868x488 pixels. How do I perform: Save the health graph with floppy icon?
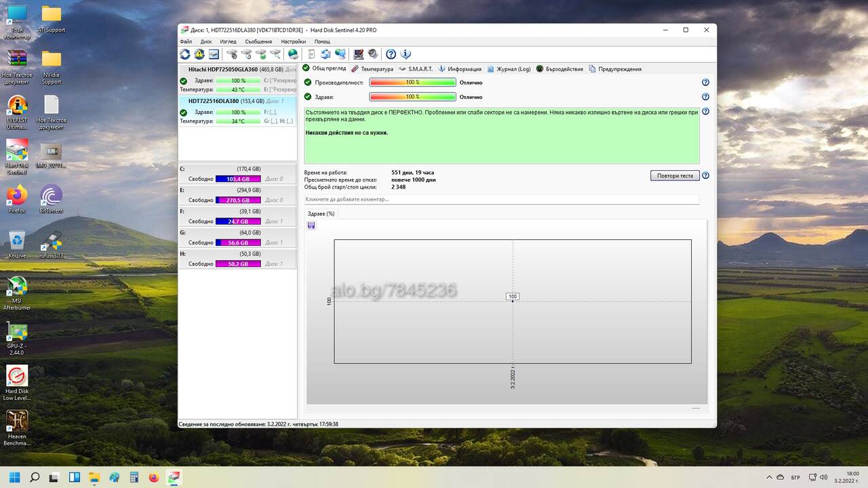click(311, 226)
